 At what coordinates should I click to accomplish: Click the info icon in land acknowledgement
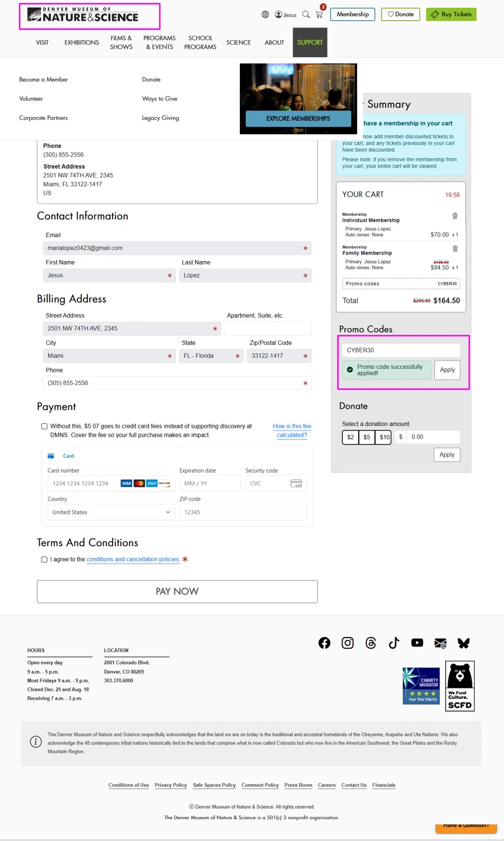35,742
